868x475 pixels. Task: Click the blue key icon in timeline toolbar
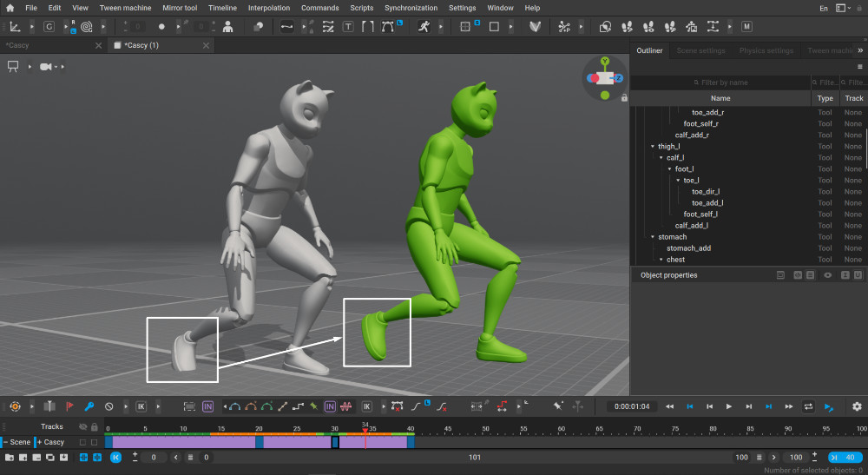pyautogui.click(x=89, y=406)
